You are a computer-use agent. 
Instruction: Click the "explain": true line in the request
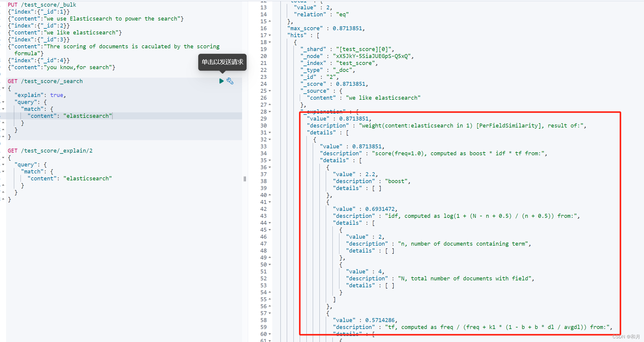(40, 95)
